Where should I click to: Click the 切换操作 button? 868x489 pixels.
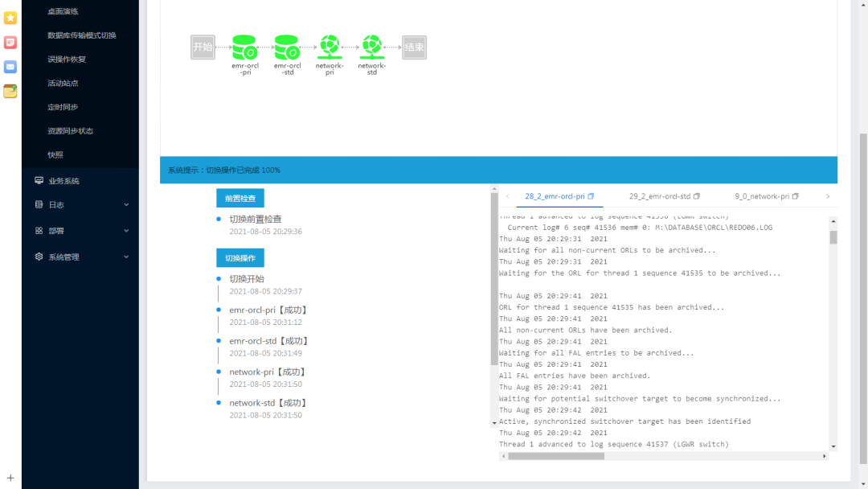tap(240, 258)
